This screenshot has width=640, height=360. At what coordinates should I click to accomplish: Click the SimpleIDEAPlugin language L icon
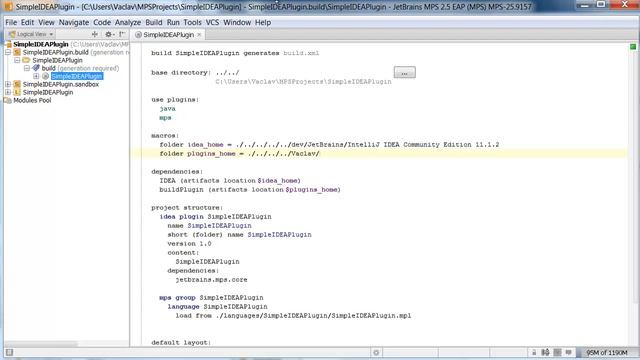pyautogui.click(x=17, y=92)
